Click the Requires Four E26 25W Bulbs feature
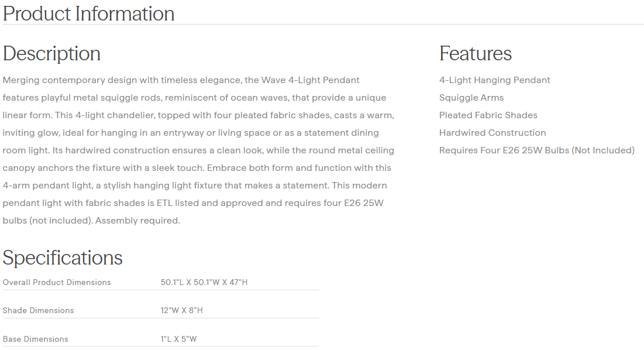The width and height of the screenshot is (644, 350). 536,150
